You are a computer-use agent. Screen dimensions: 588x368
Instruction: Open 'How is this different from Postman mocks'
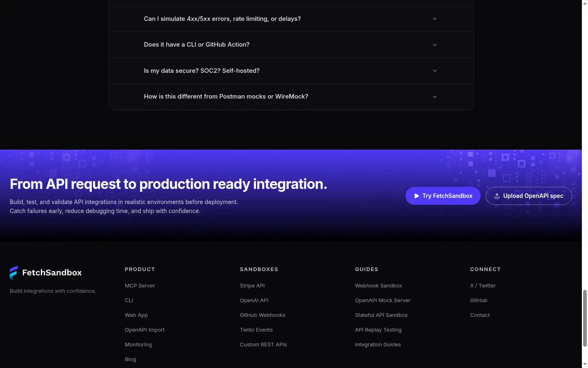click(x=291, y=96)
